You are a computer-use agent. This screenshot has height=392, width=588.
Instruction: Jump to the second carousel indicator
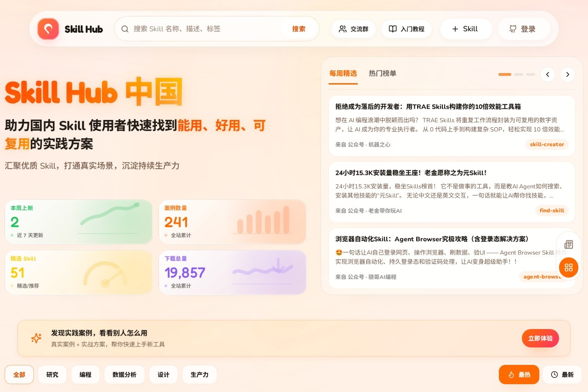click(x=519, y=74)
